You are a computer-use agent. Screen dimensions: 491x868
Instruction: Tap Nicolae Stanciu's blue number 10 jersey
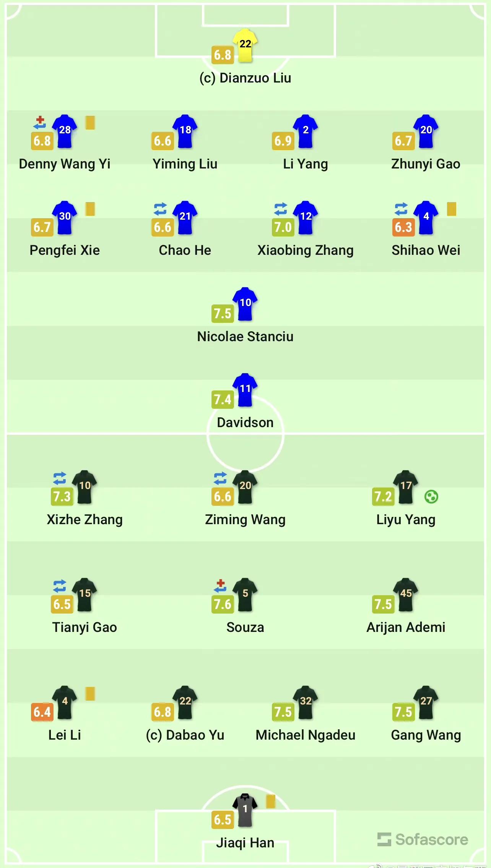[245, 304]
